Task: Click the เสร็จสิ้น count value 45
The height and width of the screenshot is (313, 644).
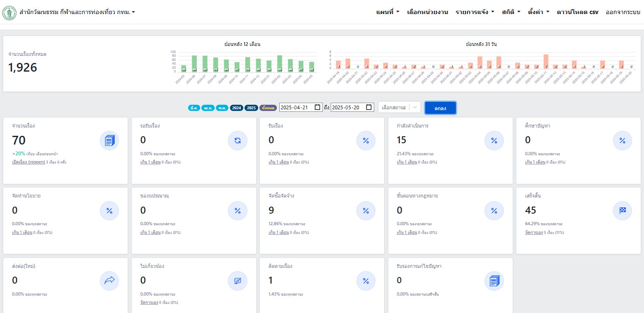Action: [x=530, y=210]
